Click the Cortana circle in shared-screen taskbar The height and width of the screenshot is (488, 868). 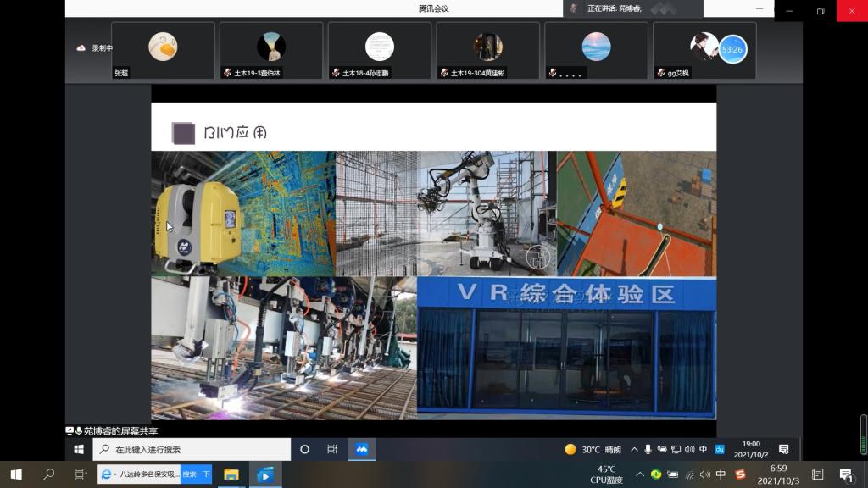click(x=305, y=450)
